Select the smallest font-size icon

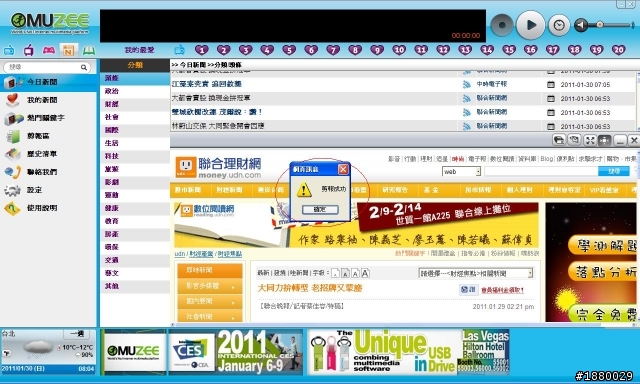[x=336, y=273]
